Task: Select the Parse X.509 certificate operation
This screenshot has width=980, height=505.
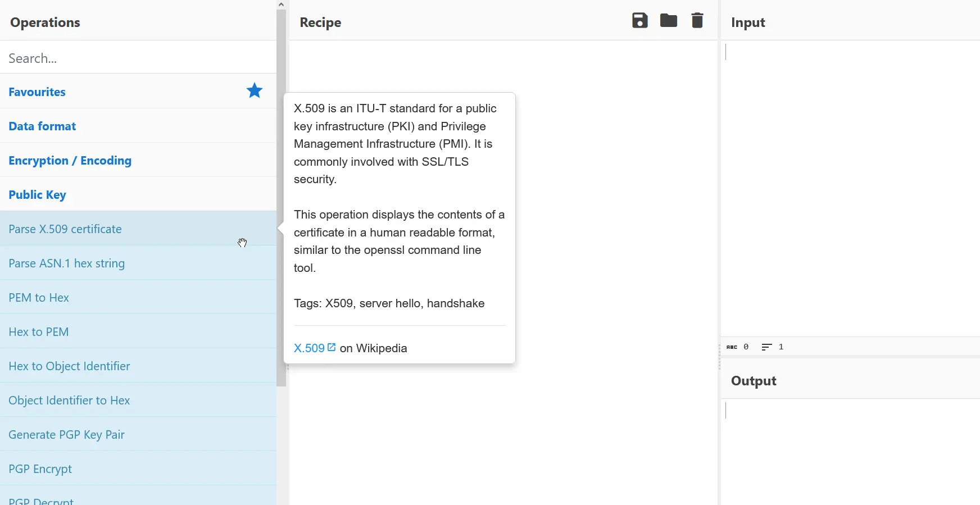Action: point(65,229)
